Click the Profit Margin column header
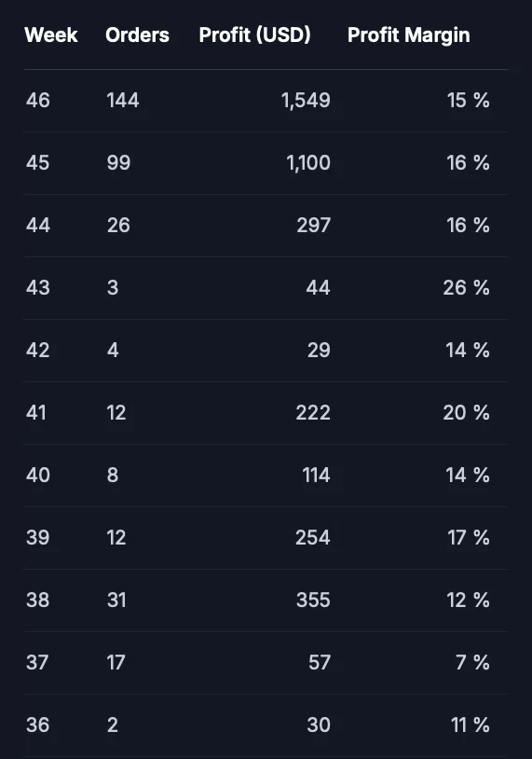 click(409, 35)
